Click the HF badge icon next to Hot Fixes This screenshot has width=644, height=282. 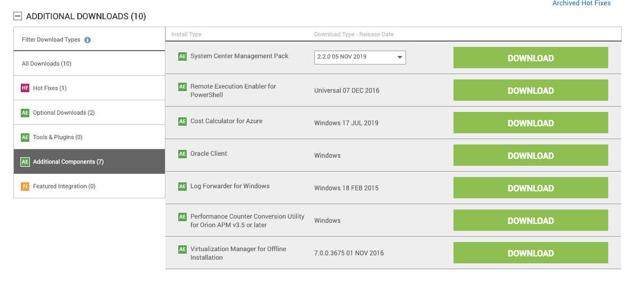25,88
